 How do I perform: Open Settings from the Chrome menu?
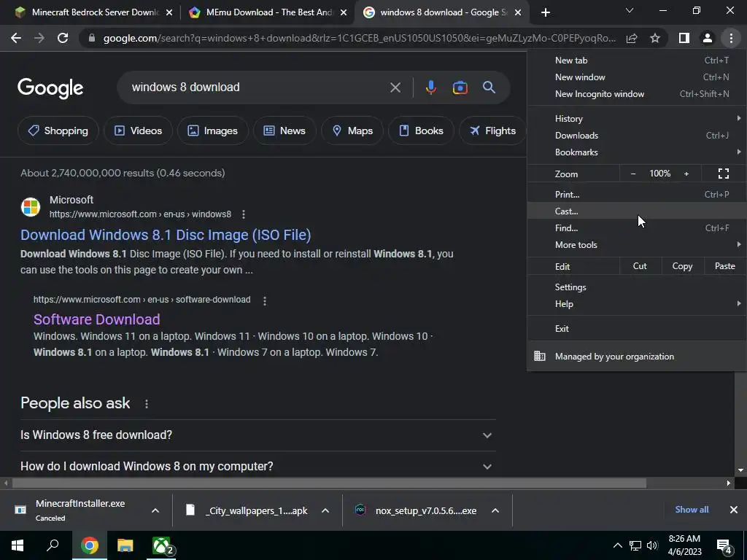coord(637,287)
